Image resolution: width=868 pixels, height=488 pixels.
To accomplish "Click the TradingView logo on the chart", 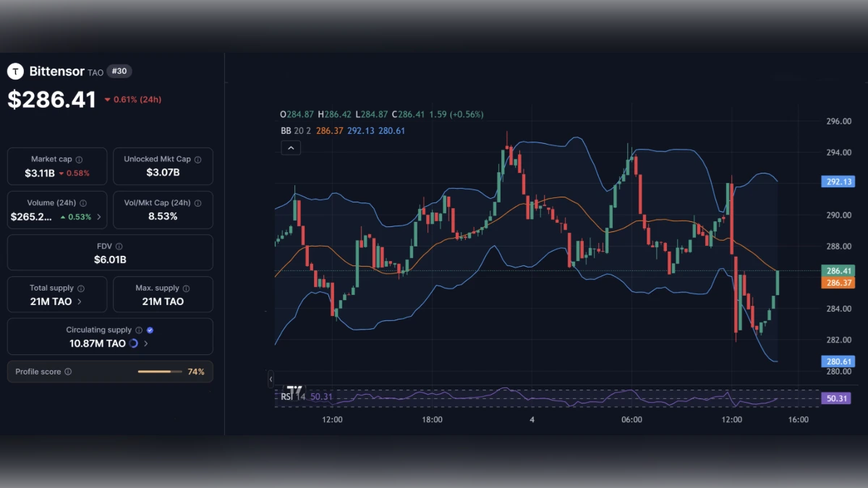I will coord(294,390).
